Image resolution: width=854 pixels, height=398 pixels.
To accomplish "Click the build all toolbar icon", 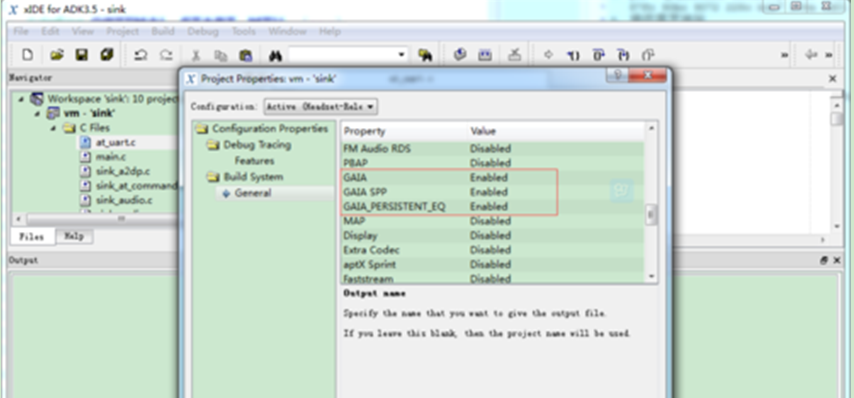I will coord(485,55).
